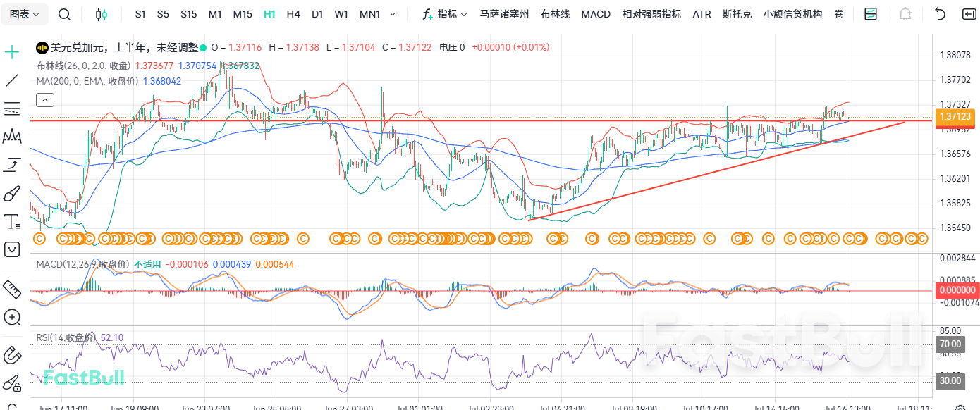Pick the brush drawing tool
980x410 pixels.
pyautogui.click(x=11, y=193)
